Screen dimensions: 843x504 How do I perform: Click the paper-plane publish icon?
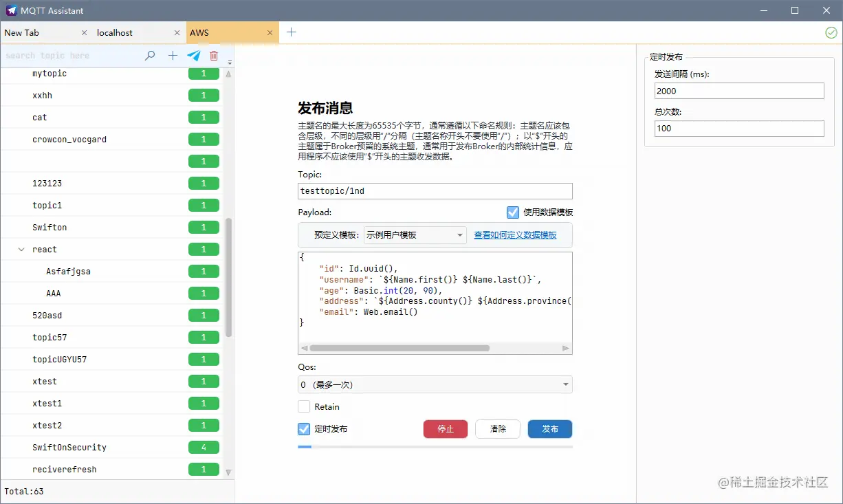194,56
